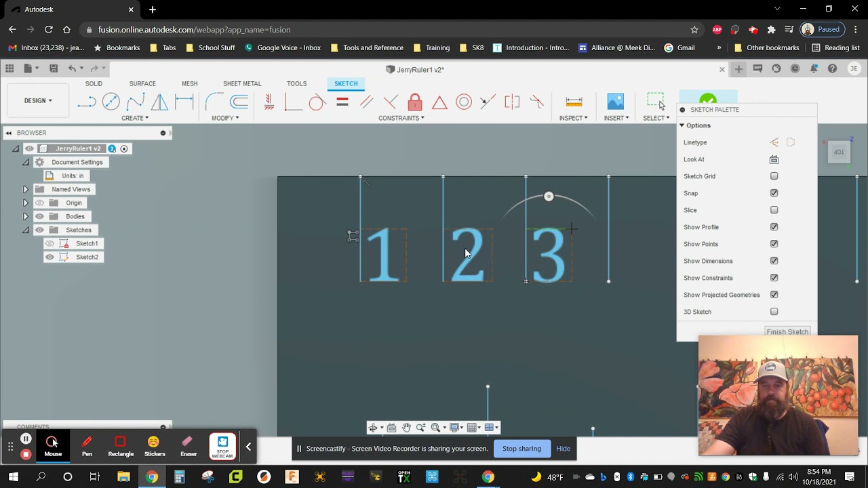
Task: Toggle visibility of the Origin folder
Action: 39,203
